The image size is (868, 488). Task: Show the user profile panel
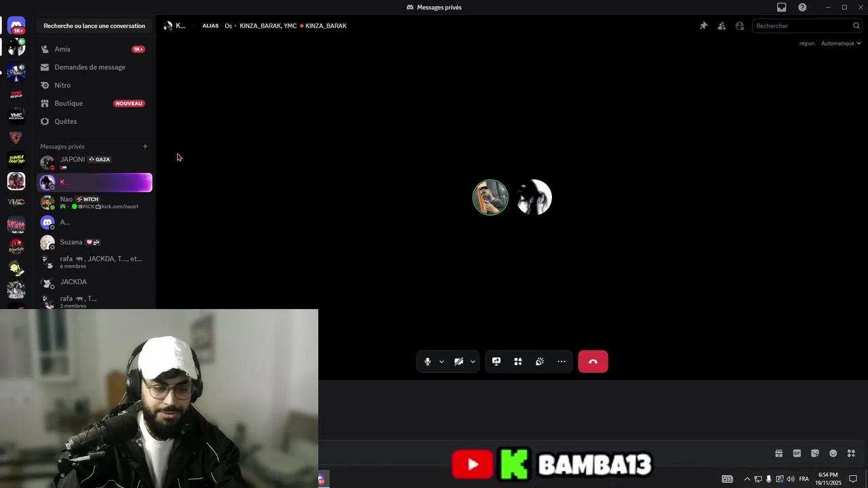pos(740,26)
